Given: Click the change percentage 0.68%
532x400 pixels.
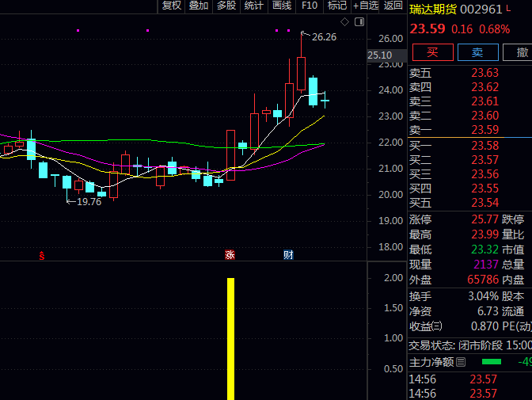Looking at the screenshot, I should pyautogui.click(x=494, y=29).
